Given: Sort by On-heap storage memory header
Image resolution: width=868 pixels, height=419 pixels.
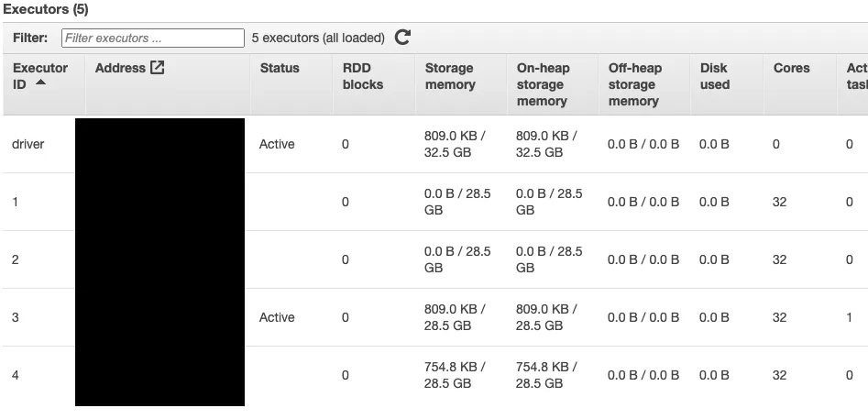Looking at the screenshot, I should (544, 84).
